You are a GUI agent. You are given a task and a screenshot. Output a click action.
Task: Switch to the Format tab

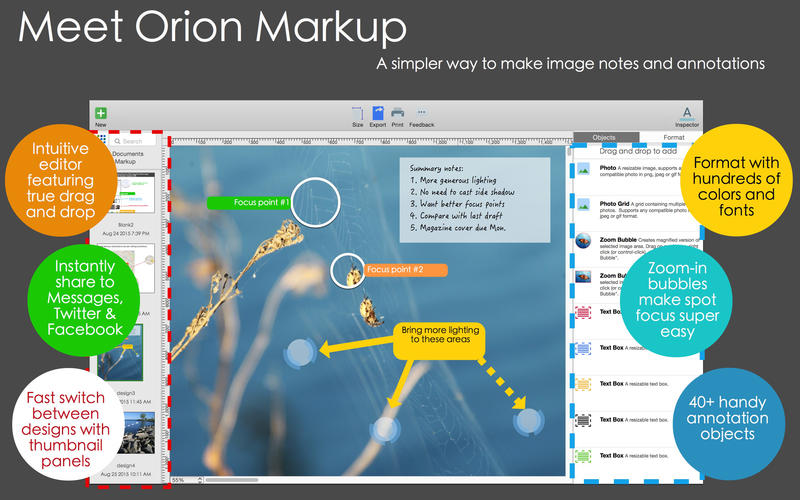(673, 137)
